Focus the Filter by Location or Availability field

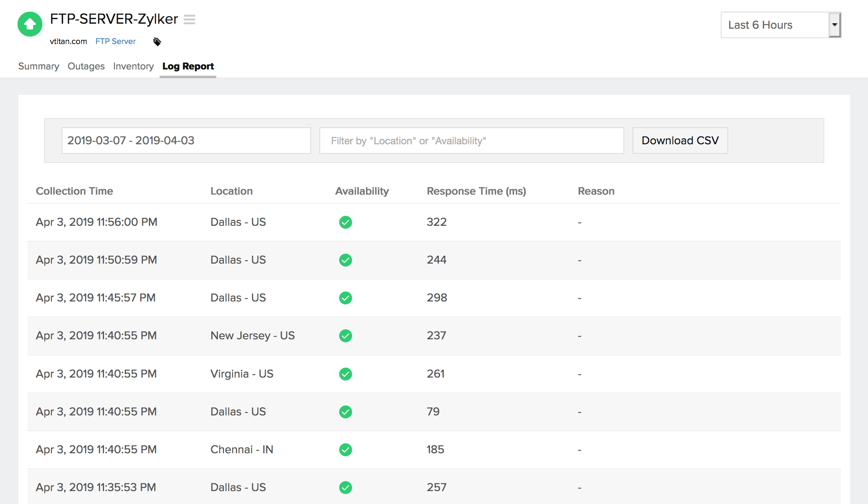point(471,141)
